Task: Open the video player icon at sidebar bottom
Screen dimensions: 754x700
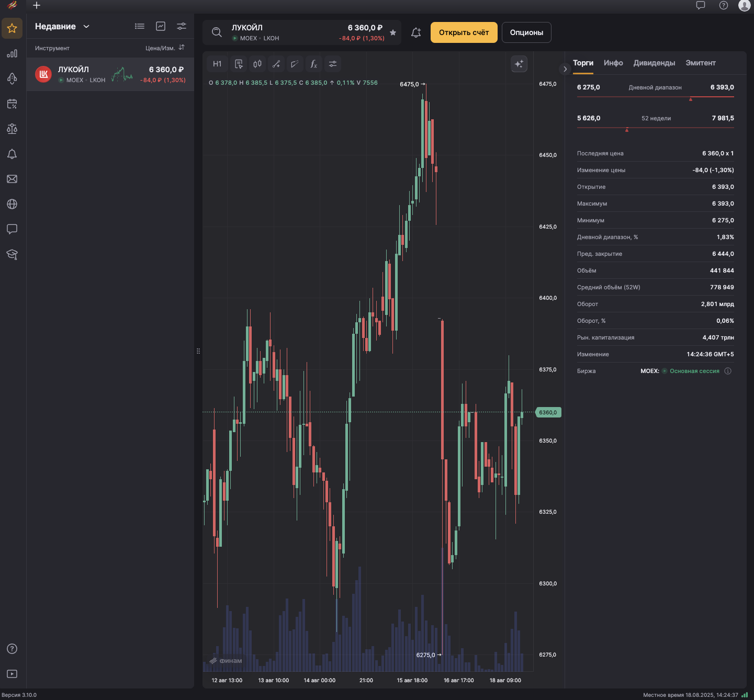Action: tap(12, 674)
